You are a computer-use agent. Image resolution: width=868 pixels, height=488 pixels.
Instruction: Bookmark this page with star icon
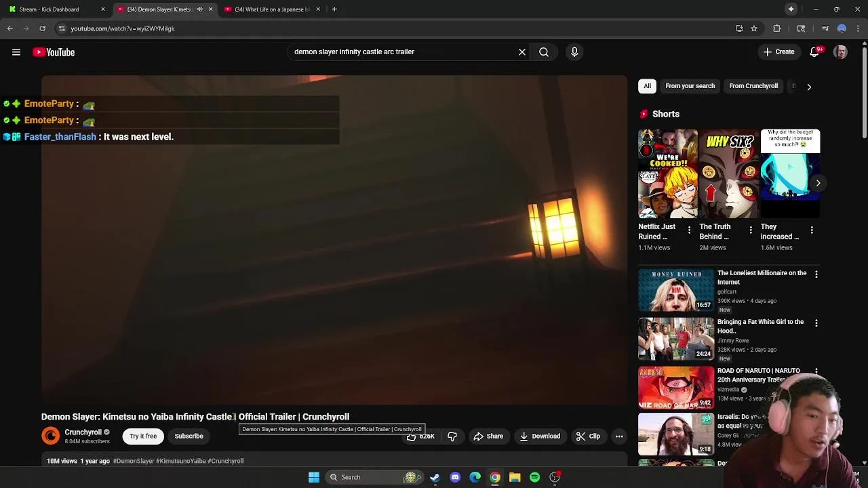pyautogui.click(x=754, y=28)
